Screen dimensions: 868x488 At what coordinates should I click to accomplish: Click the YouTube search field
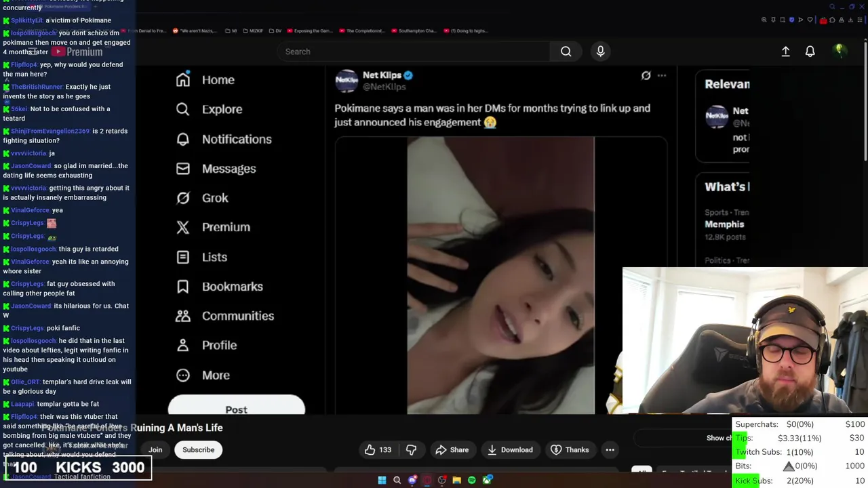[x=414, y=52]
